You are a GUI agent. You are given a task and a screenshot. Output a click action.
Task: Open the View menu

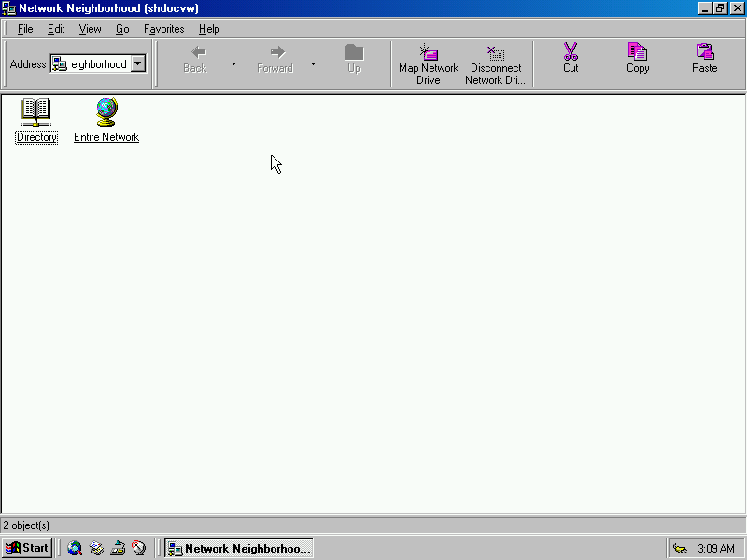[90, 29]
